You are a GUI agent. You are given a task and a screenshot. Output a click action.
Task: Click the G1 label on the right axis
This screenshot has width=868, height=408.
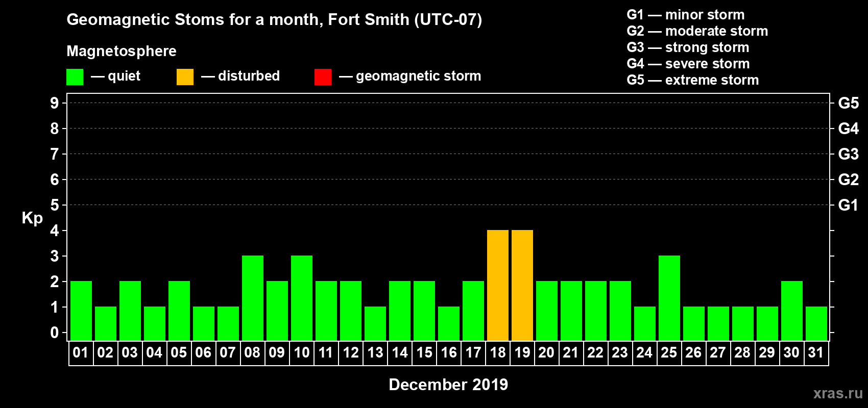pyautogui.click(x=849, y=205)
